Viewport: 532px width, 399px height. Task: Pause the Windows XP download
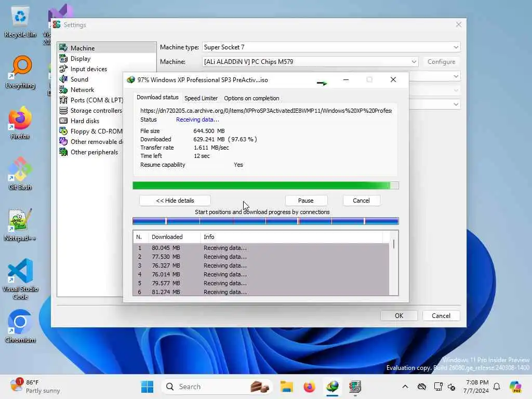305,201
